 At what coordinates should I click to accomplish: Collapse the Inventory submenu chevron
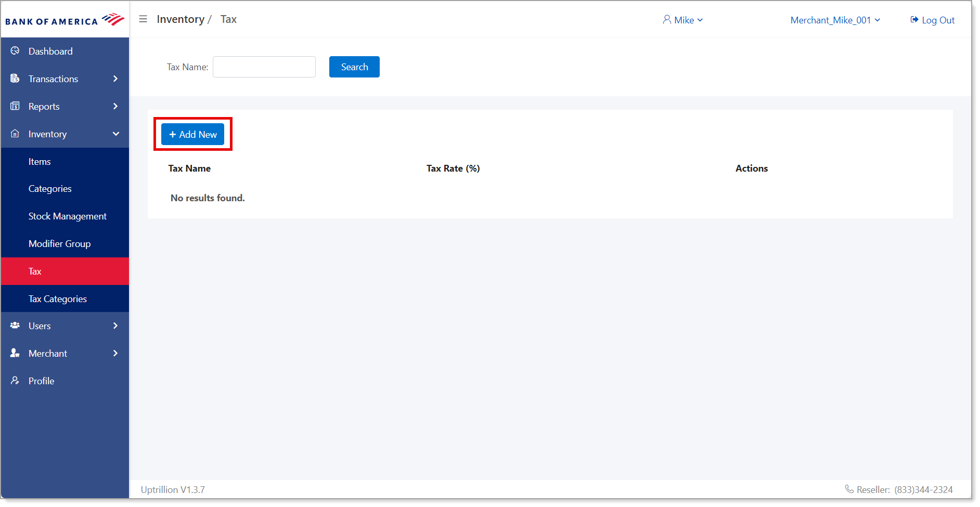tap(115, 134)
